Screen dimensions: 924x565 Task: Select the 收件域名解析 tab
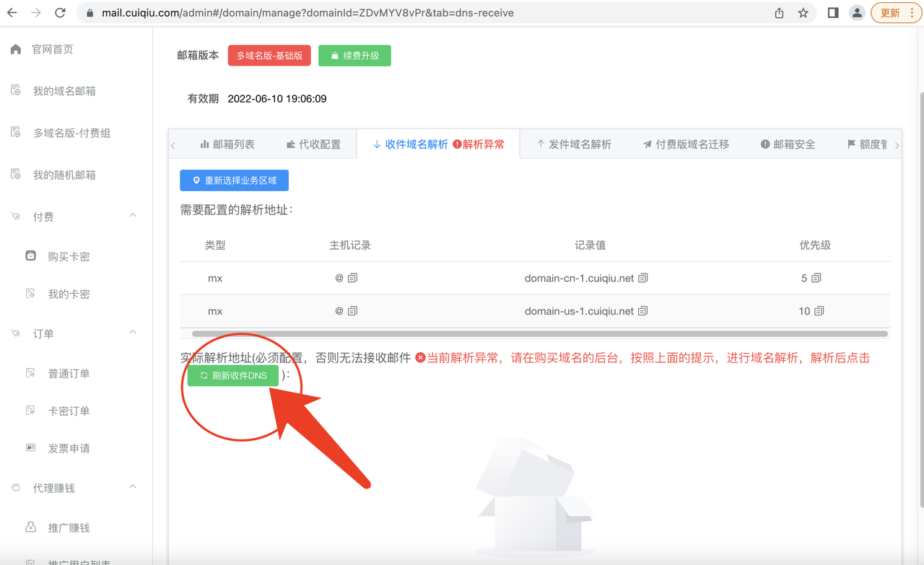pos(438,144)
